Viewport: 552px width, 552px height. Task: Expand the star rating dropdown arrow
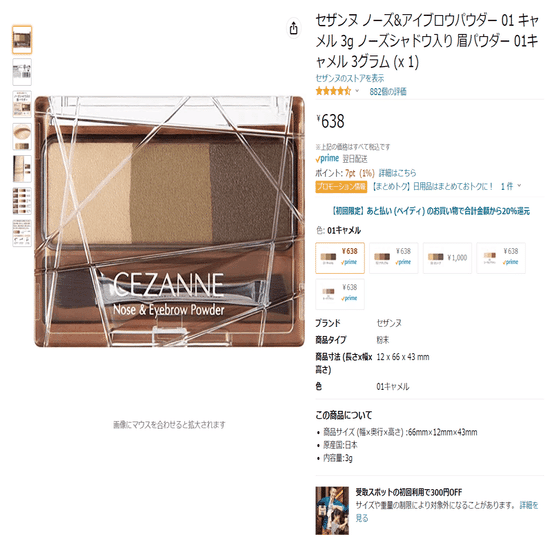point(357,91)
